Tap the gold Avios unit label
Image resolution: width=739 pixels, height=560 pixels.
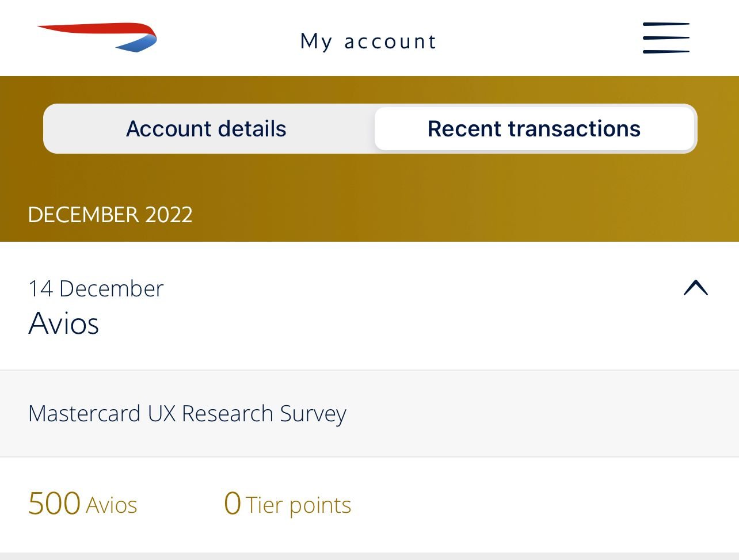tap(112, 505)
